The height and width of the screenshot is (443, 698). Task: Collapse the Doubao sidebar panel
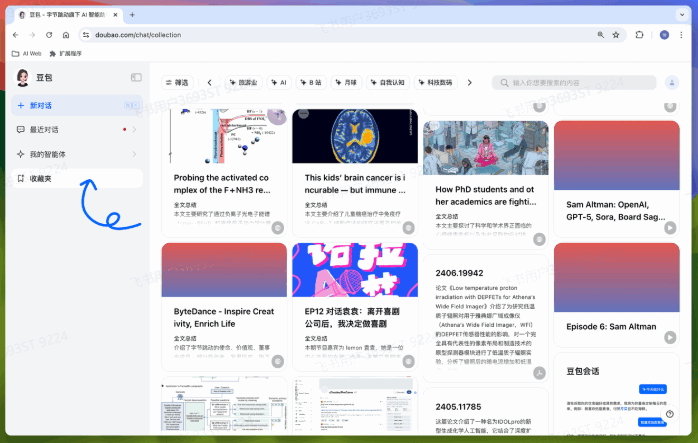click(x=136, y=77)
